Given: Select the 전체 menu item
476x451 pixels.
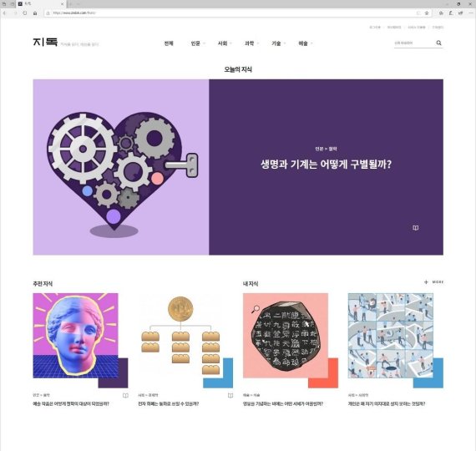Looking at the screenshot, I should click(169, 43).
